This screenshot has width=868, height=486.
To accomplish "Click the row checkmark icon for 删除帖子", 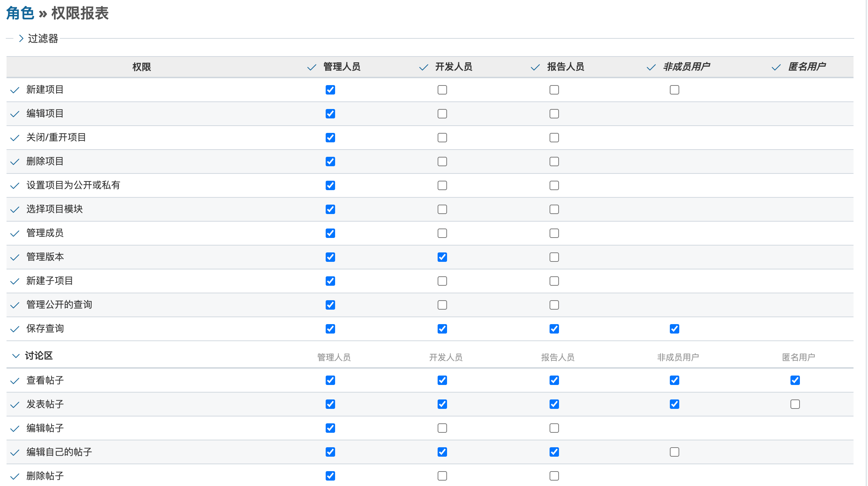I will click(x=14, y=477).
